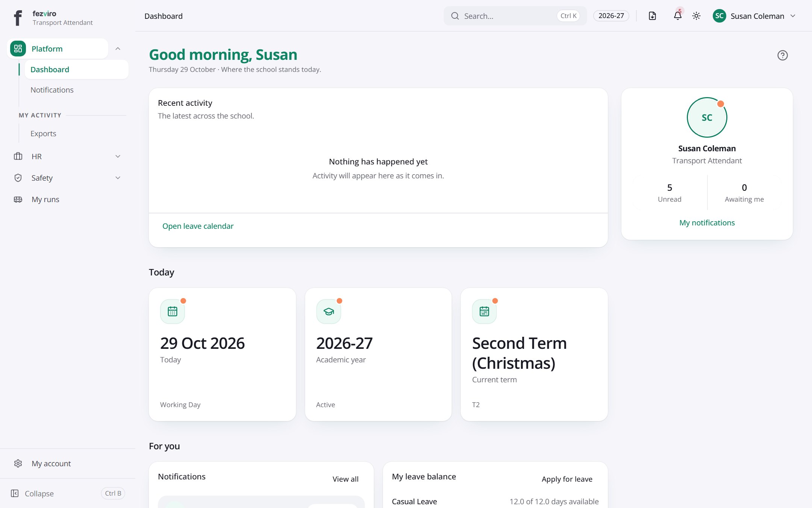The height and width of the screenshot is (508, 812).
Task: Open Susan Coleman user dropdown
Action: pyautogui.click(x=754, y=16)
